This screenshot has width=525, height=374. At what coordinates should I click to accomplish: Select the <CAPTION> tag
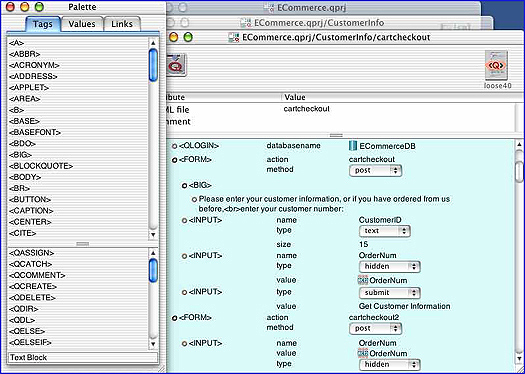coord(31,211)
